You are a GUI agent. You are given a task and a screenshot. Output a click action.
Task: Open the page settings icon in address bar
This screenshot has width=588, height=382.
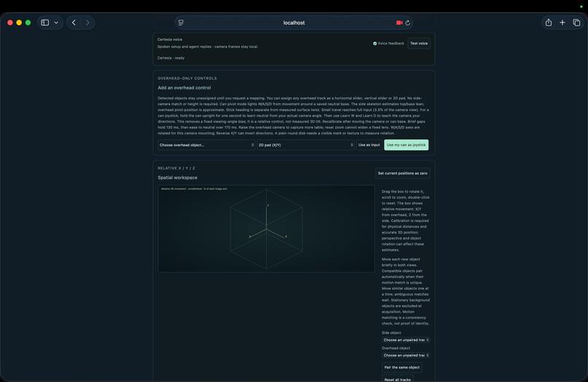tap(181, 23)
